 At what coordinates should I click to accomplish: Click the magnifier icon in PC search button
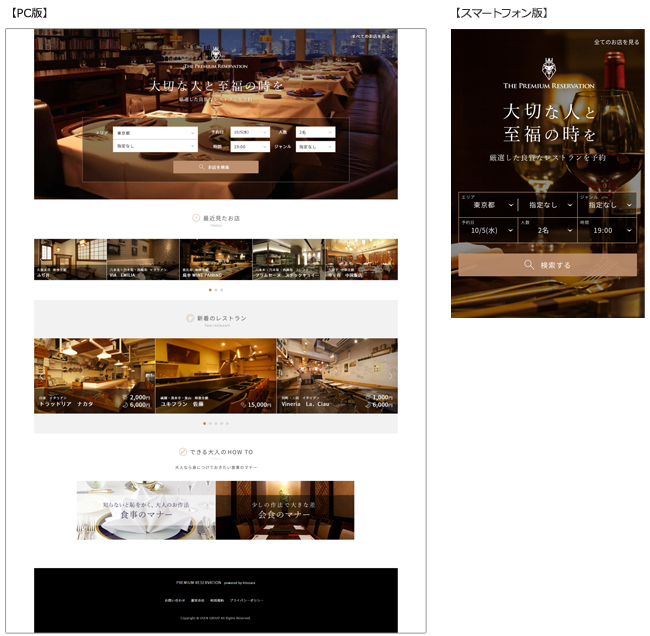tap(201, 167)
